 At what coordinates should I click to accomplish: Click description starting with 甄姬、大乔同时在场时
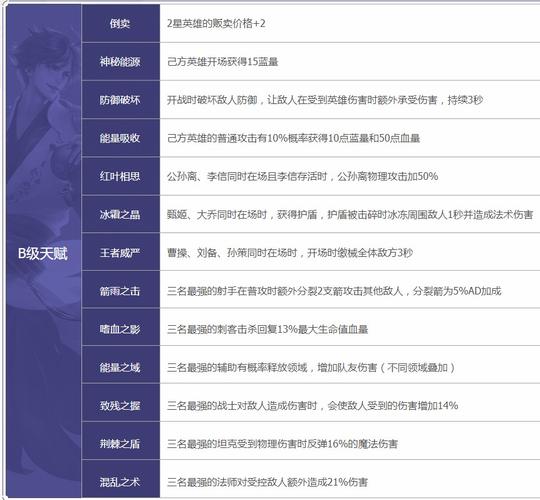pos(350,215)
